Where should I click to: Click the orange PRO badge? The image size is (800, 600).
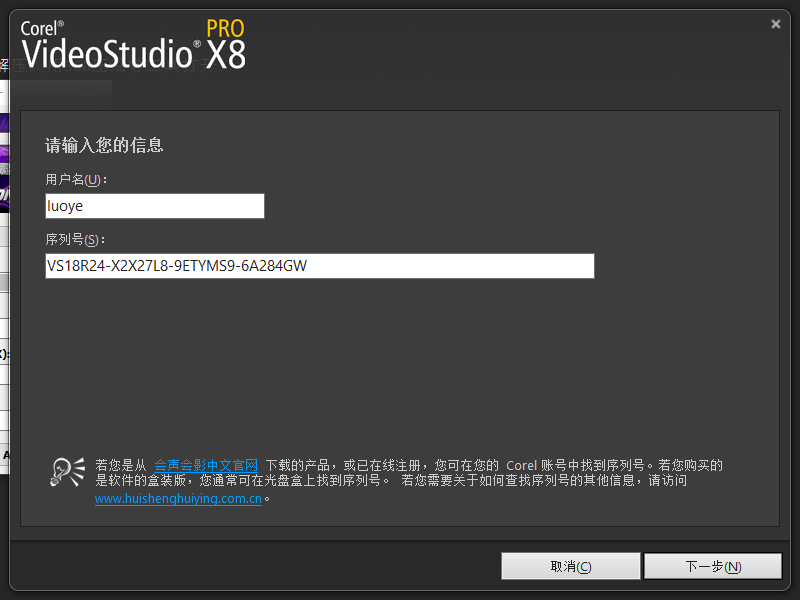pos(225,28)
